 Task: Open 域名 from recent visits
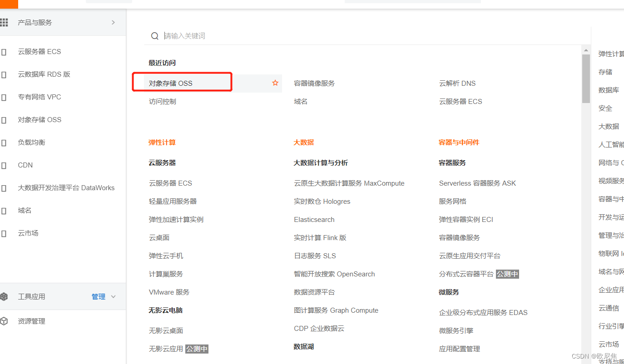pyautogui.click(x=301, y=101)
